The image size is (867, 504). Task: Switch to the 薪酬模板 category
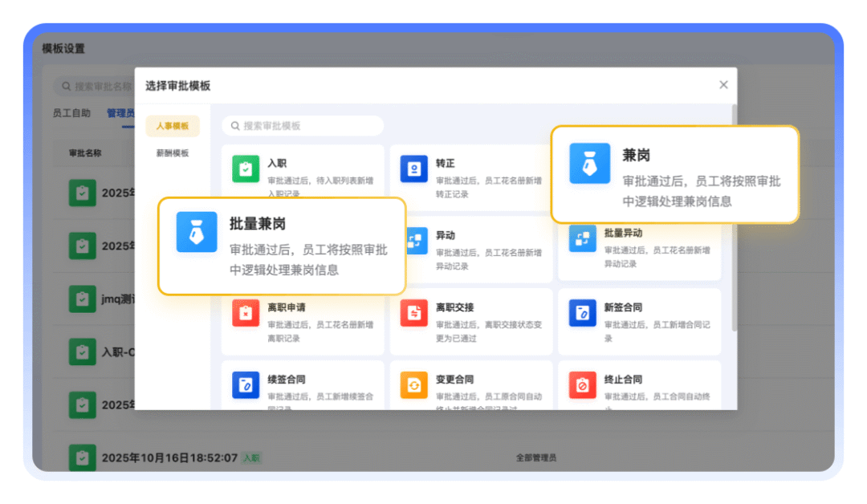tap(173, 153)
